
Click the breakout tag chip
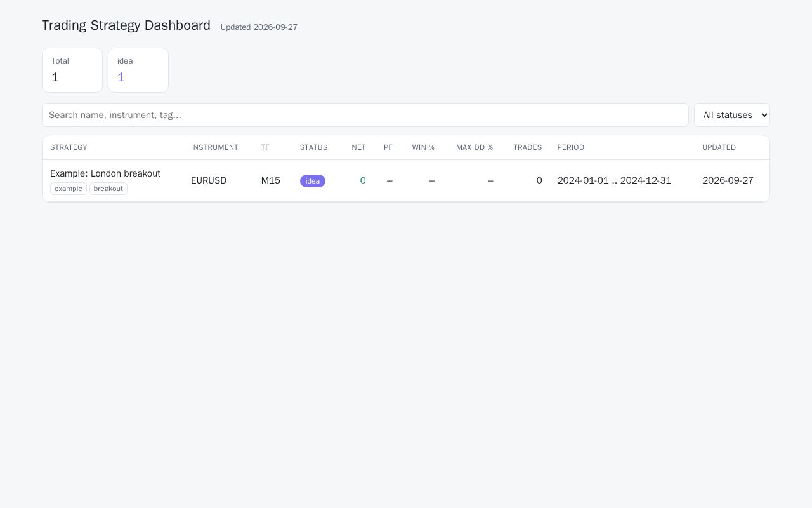click(x=108, y=189)
